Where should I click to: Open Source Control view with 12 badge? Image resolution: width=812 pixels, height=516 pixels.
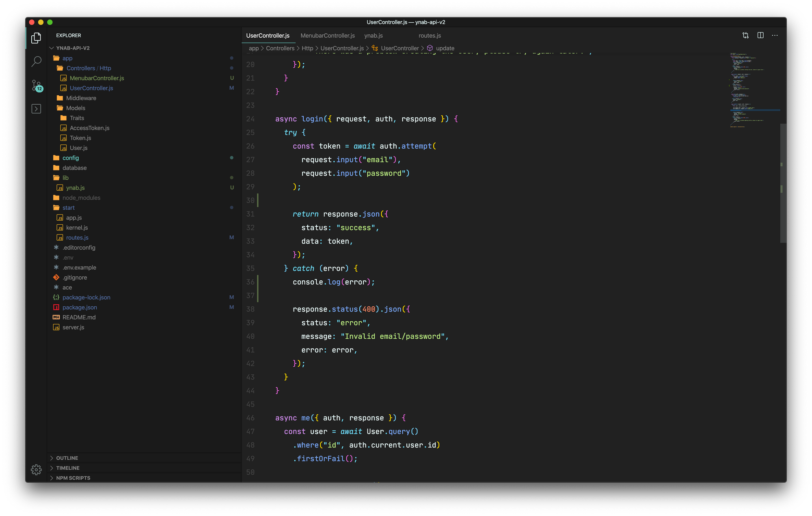coord(37,85)
